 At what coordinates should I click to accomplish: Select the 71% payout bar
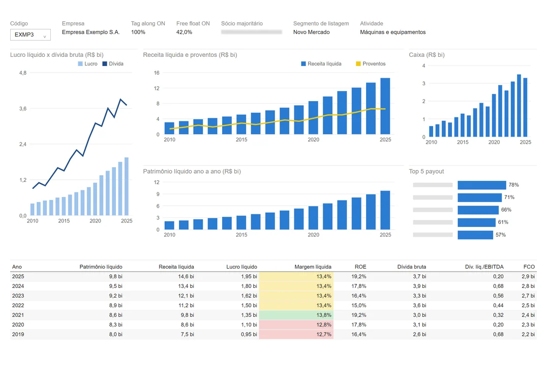coord(480,198)
